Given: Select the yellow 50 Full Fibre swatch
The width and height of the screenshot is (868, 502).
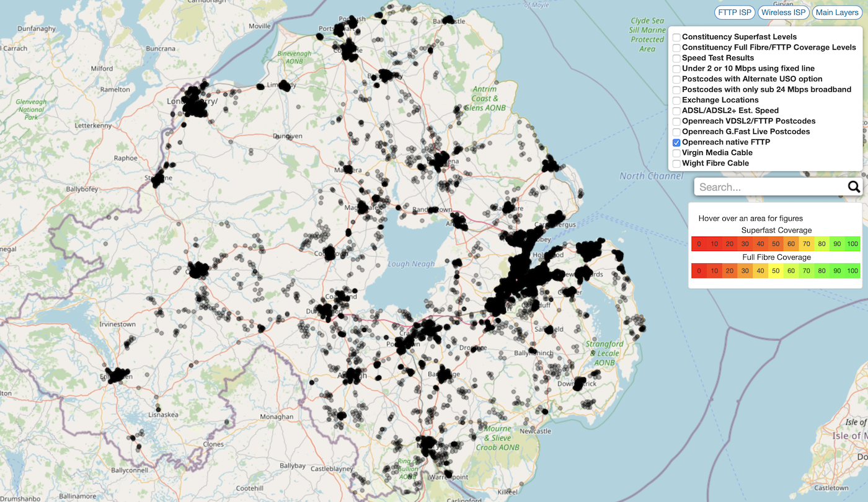Looking at the screenshot, I should [776, 270].
